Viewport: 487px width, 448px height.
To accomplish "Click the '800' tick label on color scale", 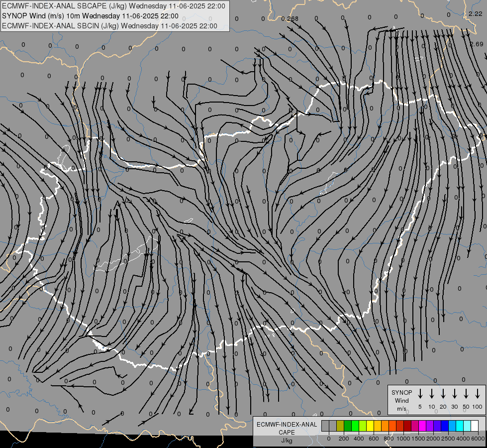I will click(x=389, y=439).
